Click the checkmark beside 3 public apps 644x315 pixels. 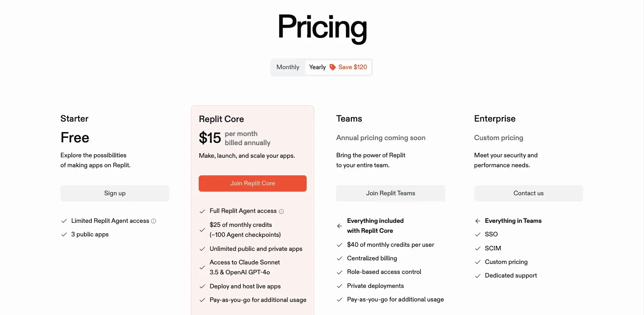(x=64, y=234)
